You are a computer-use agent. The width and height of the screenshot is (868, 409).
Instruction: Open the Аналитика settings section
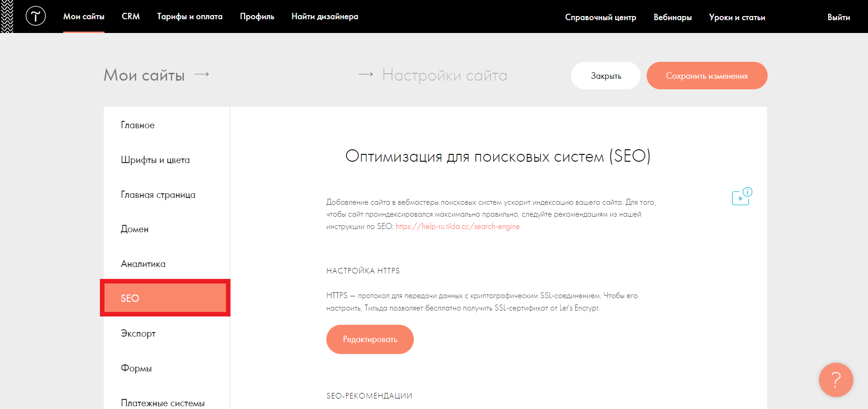coord(143,264)
